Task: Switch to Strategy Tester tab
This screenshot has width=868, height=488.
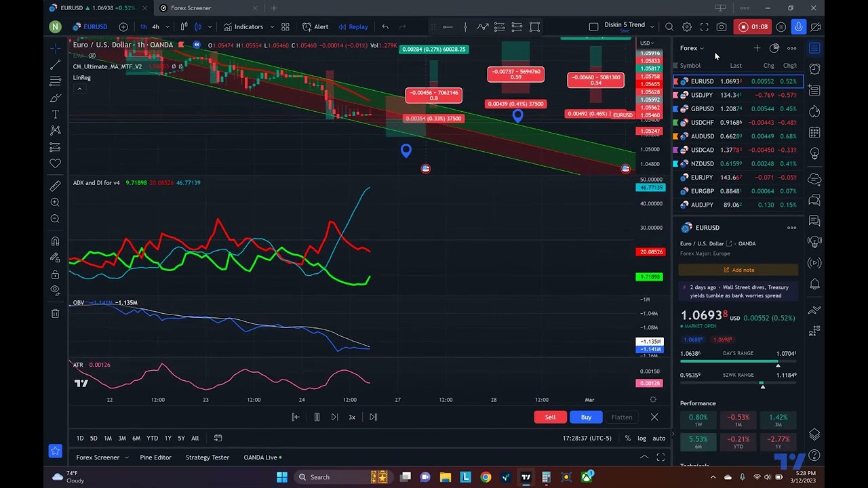Action: (x=208, y=457)
